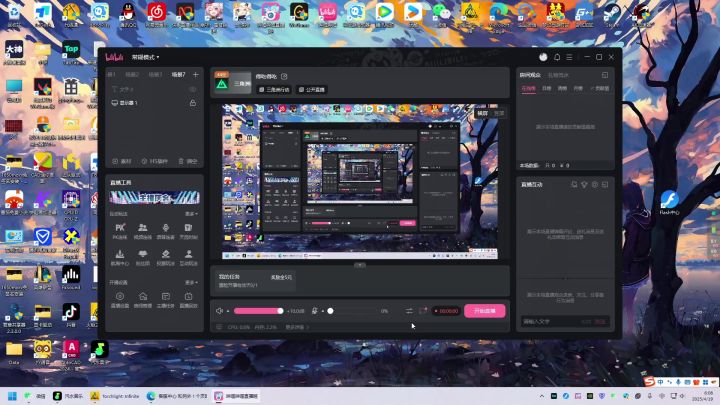
Task: Click the reward bonus text in task card
Action: pos(281,277)
